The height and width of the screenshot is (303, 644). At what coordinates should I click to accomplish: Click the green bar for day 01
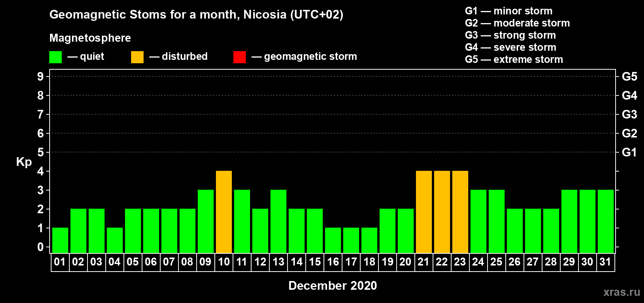click(60, 240)
